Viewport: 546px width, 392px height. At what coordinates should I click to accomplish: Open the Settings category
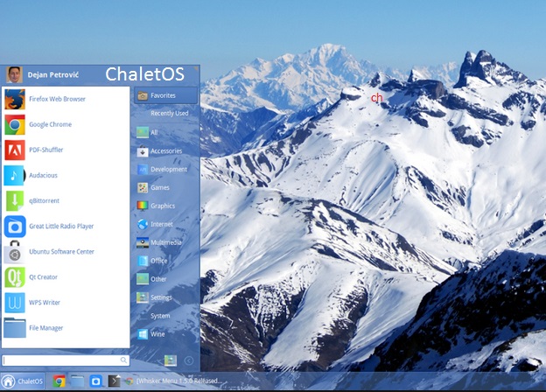[165, 297]
